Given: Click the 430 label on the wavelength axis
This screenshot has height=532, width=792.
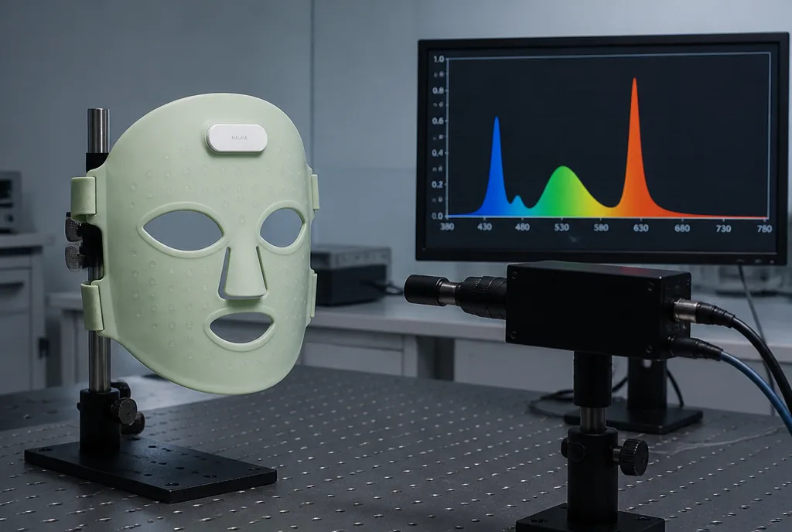Looking at the screenshot, I should click(x=484, y=227).
